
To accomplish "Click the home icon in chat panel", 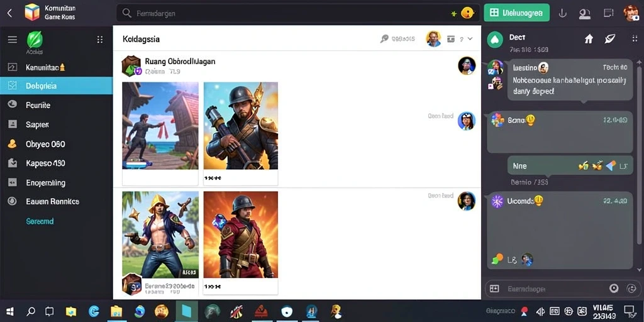I will coord(589,38).
